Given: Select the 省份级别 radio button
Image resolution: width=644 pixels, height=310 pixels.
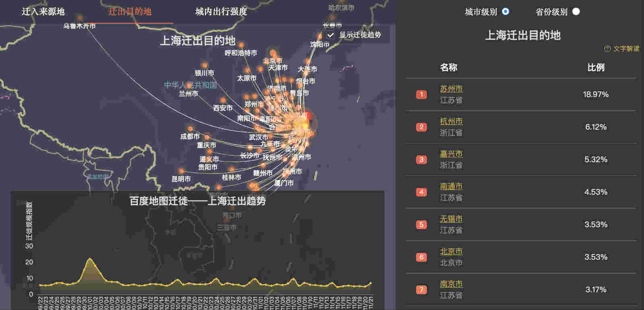Looking at the screenshot, I should tap(576, 11).
